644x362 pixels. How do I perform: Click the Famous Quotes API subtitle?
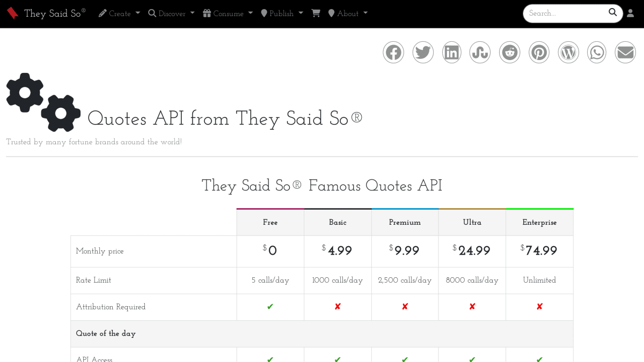tap(322, 186)
